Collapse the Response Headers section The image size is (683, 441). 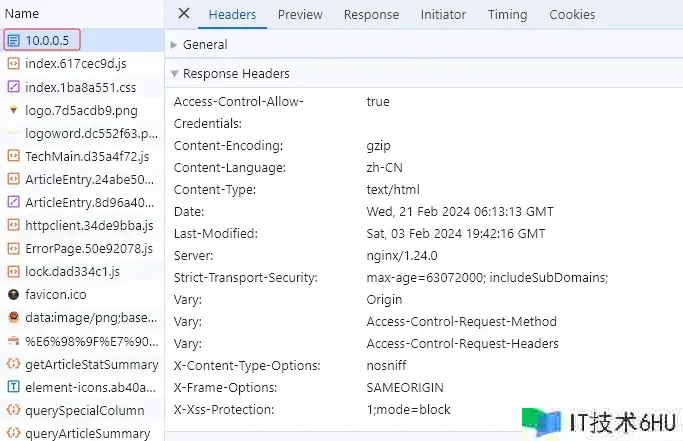pos(175,74)
